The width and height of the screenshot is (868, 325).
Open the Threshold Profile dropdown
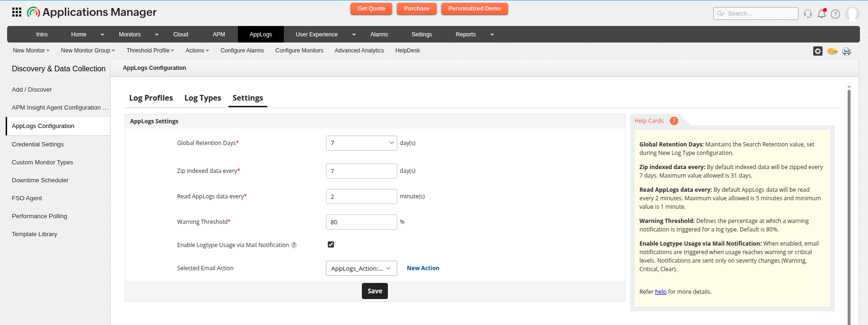click(150, 51)
